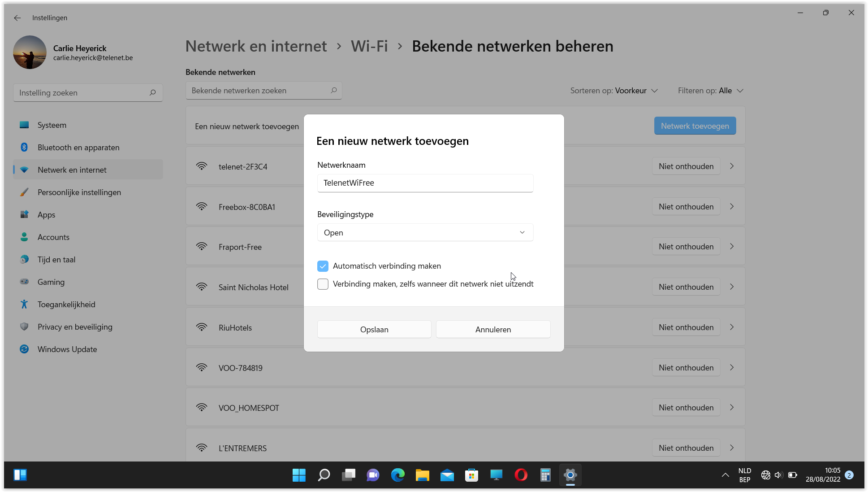Open Privacy en beveiliging settings
Screen dimensions: 868x492
tap(75, 327)
